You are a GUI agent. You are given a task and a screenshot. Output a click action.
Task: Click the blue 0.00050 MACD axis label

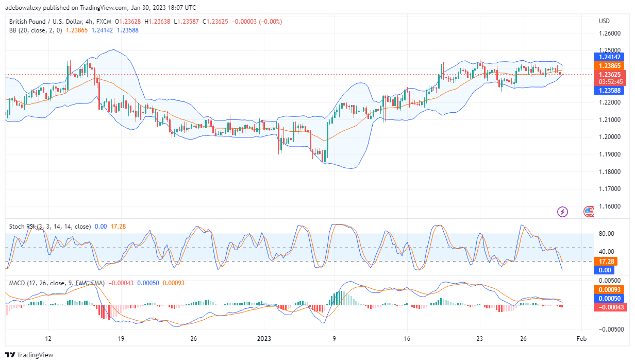[x=609, y=299]
